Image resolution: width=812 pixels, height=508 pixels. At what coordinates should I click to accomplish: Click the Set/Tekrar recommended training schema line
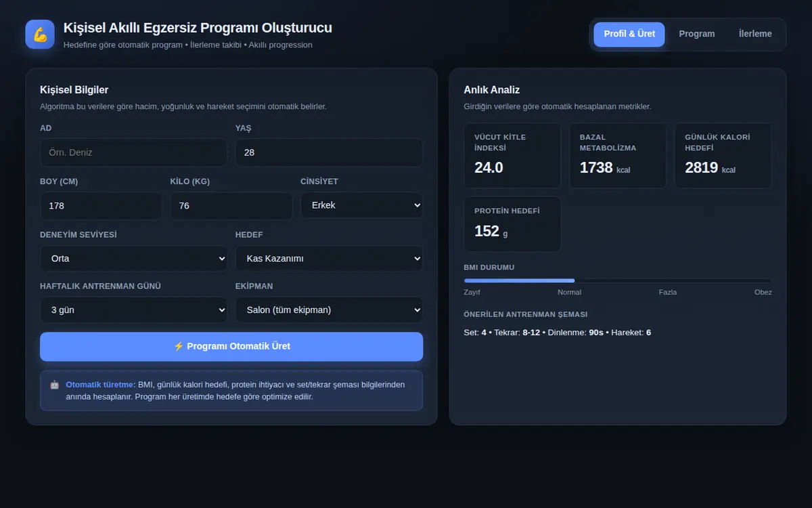coord(558,333)
